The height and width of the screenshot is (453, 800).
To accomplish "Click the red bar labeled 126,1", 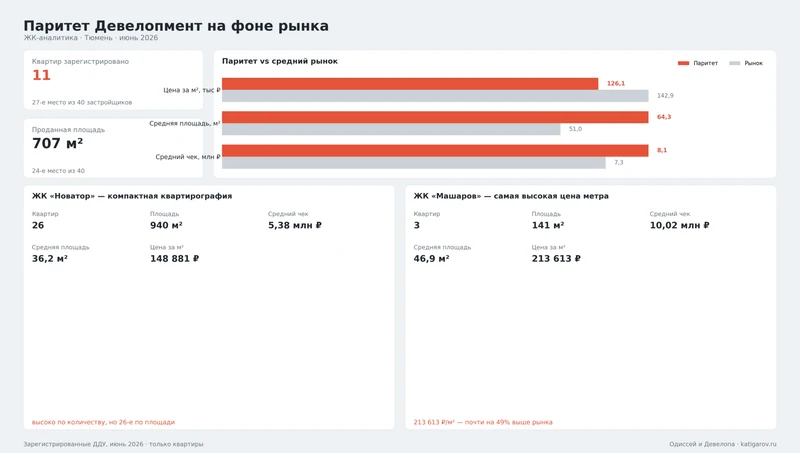I will coord(410,84).
